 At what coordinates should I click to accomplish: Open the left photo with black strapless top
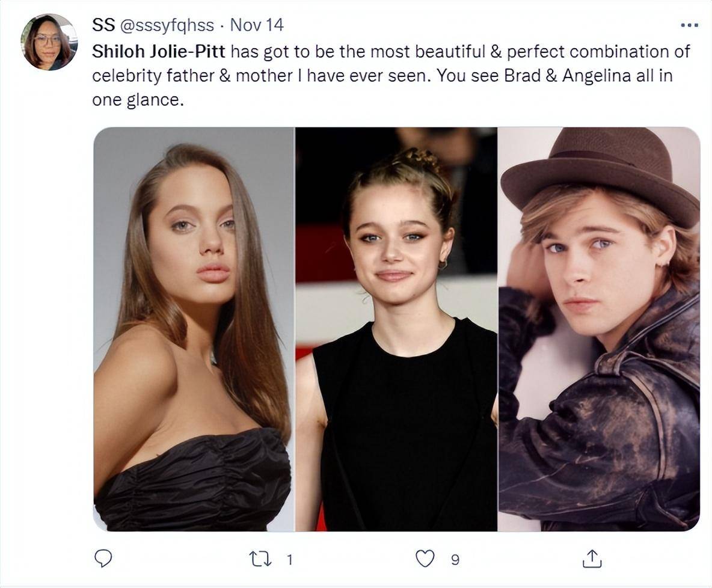194,329
